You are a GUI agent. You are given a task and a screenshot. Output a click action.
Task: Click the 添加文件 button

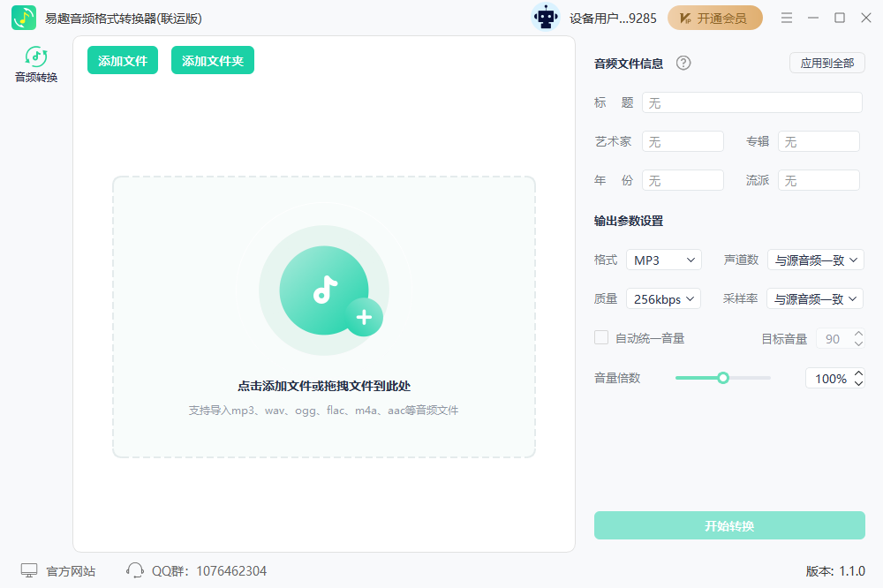[123, 61]
